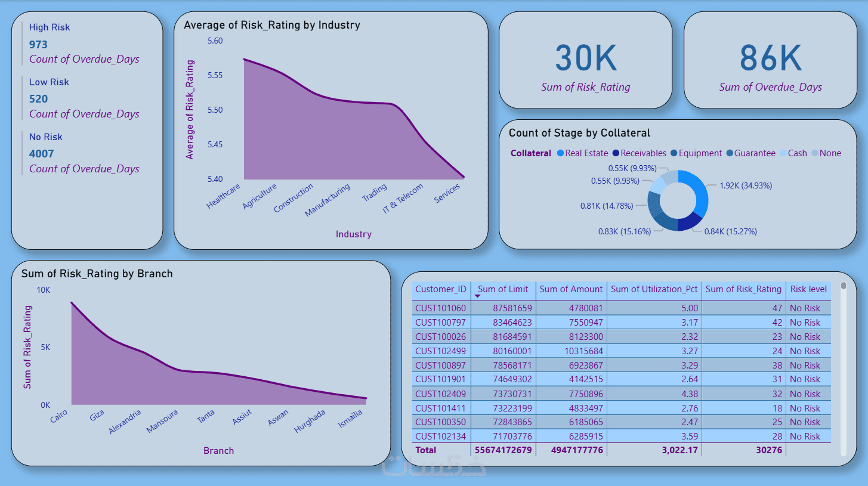The height and width of the screenshot is (486, 868).
Task: Select the 30K Sum of Risk_Rating card
Action: (x=585, y=60)
